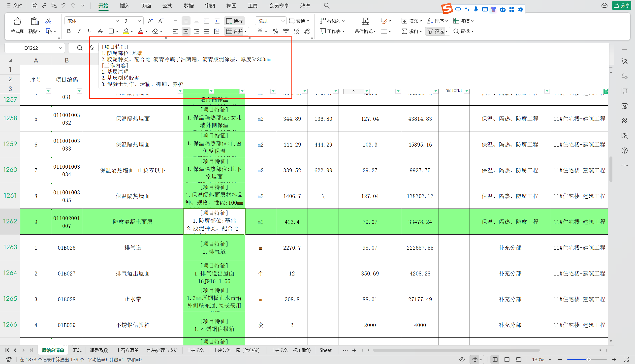This screenshot has height=364, width=635.
Task: Toggle Bold formatting
Action: coord(69,31)
